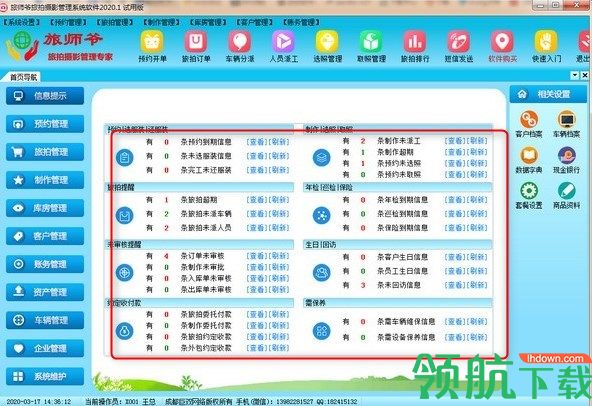The image size is (592, 406).
Task: Open the 【制作管理】 menu
Action: tap(161, 22)
